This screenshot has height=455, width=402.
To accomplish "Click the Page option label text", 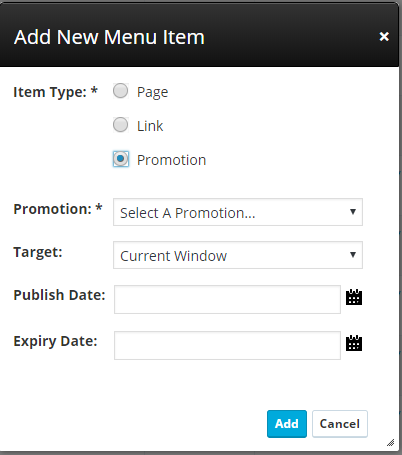I will [x=152, y=92].
